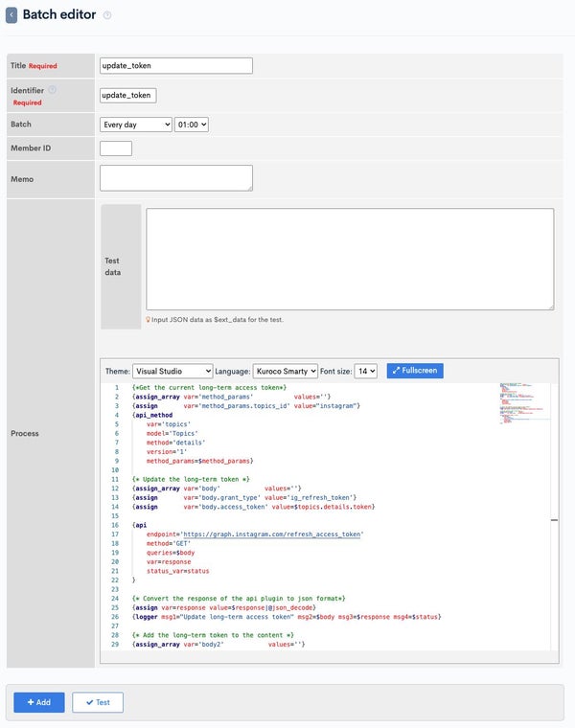Click the 'Batch editor' page heading
Viewport: 575px width, 728px height.
click(x=59, y=15)
